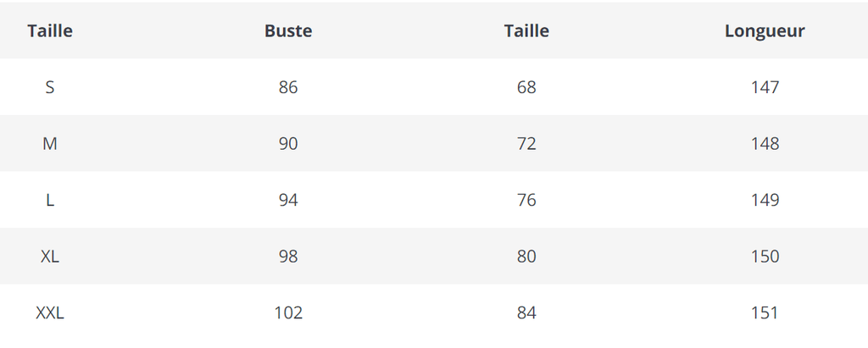Select bust value 102
868x348 pixels.
point(288,313)
